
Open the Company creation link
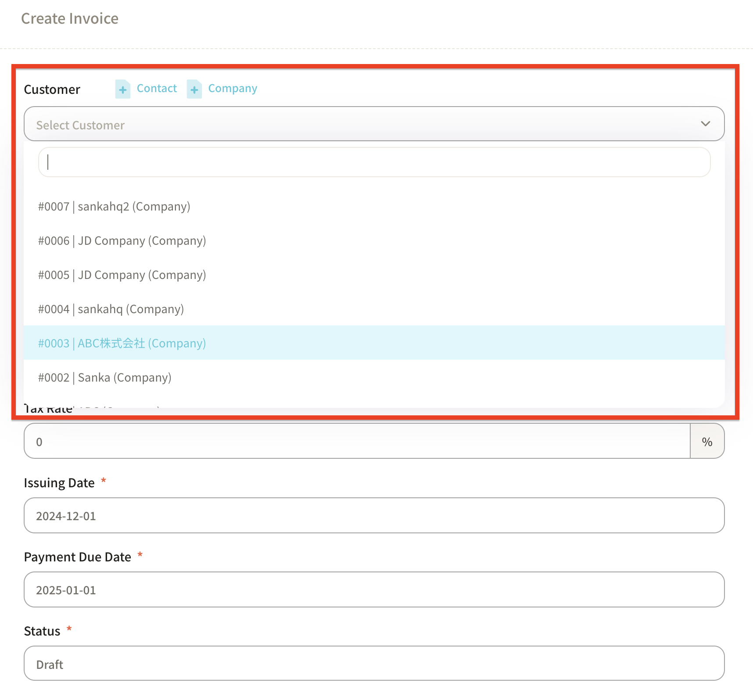[232, 89]
